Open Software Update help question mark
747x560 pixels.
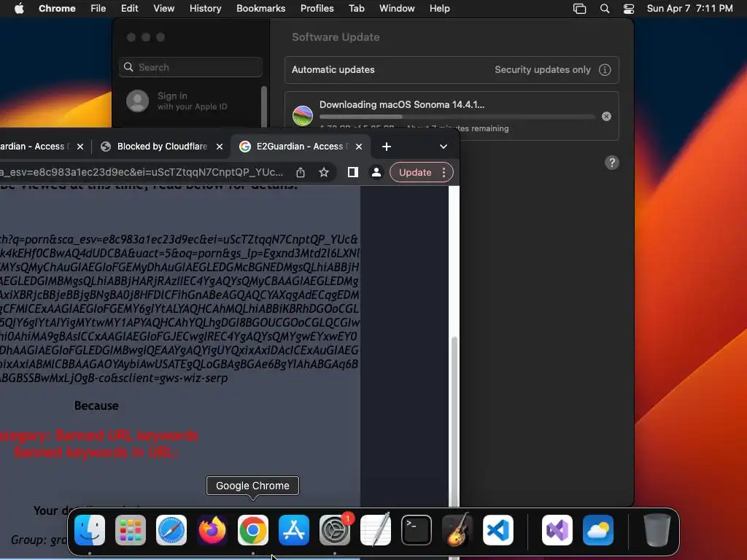click(612, 163)
